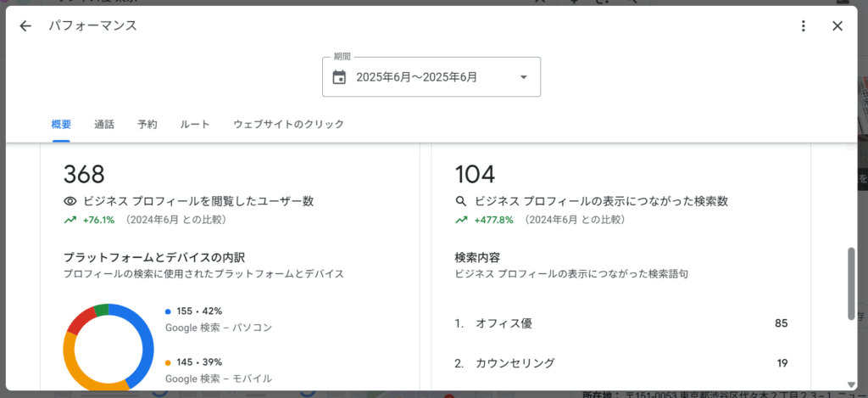The image size is (868, 398).
Task: Open the ルート tab
Action: point(195,124)
